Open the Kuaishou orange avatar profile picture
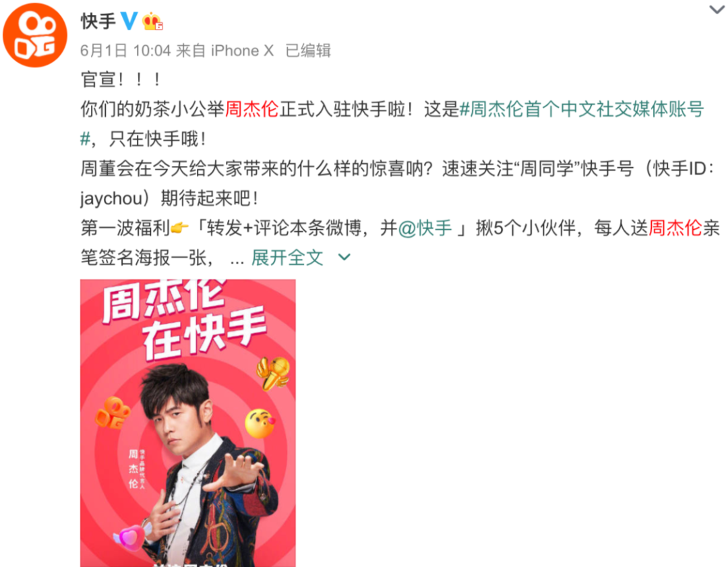 click(x=35, y=35)
